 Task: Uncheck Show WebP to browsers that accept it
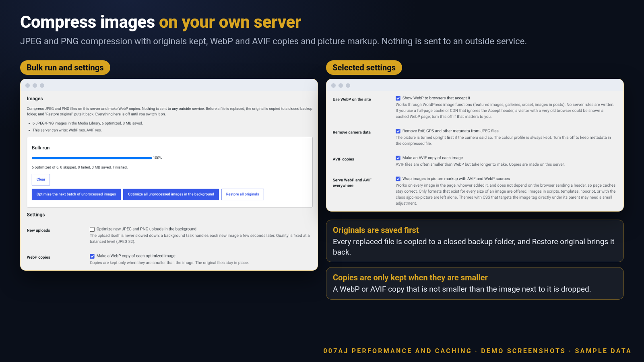pos(398,98)
